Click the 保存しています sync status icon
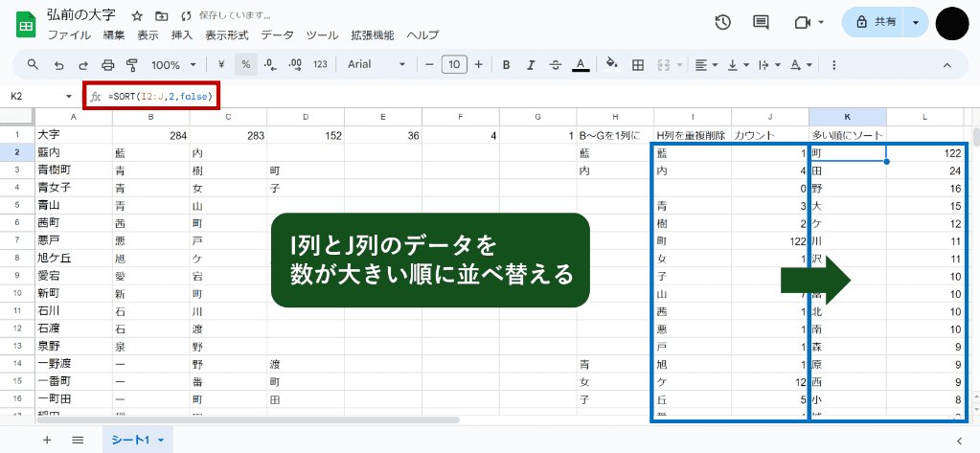This screenshot has height=453, width=980. 185,16
